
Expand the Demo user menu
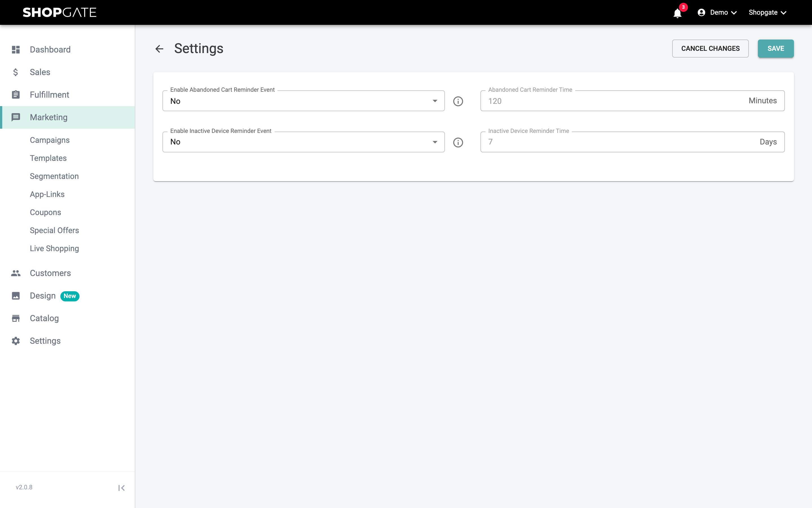[x=717, y=12]
